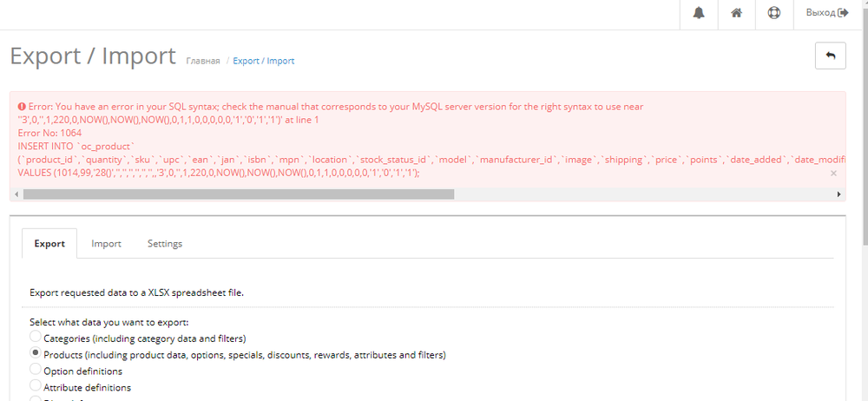Image resolution: width=868 pixels, height=401 pixels.
Task: Open the Settings tab
Action: tap(165, 244)
